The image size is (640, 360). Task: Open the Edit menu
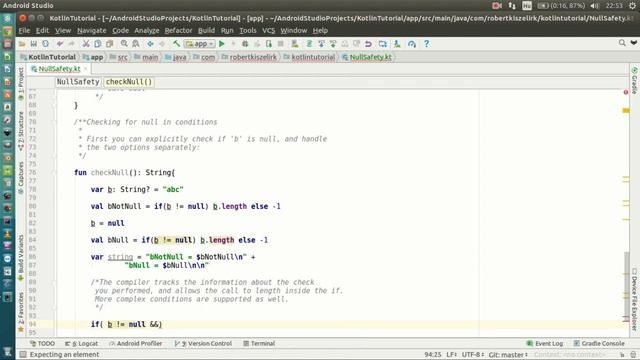42,31
